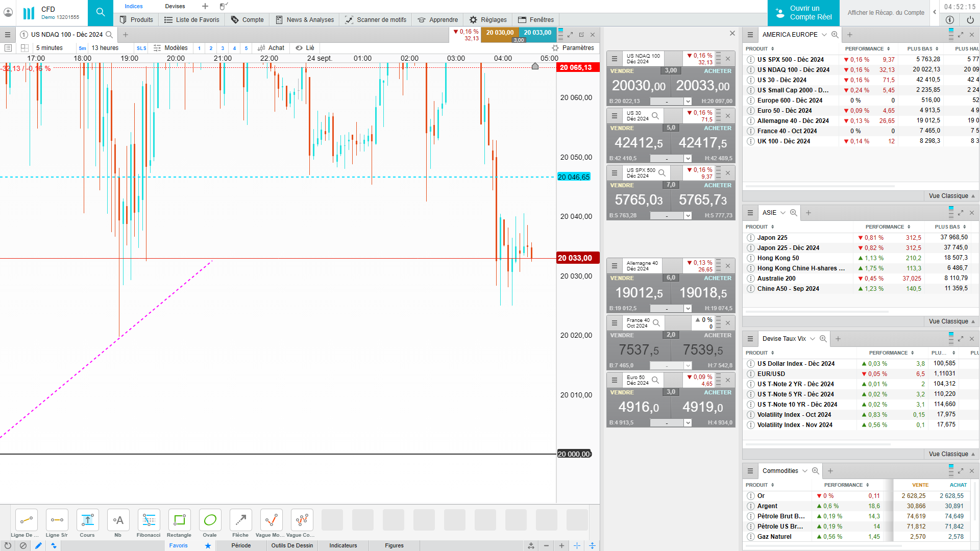
Task: Click the search magnifier in top bar
Action: tap(101, 12)
